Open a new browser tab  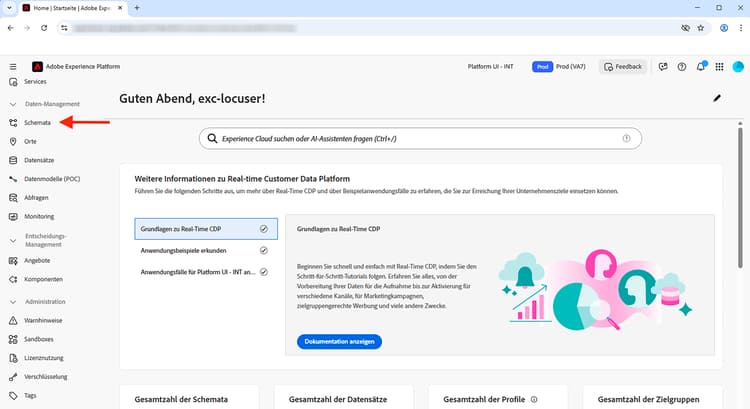click(137, 8)
